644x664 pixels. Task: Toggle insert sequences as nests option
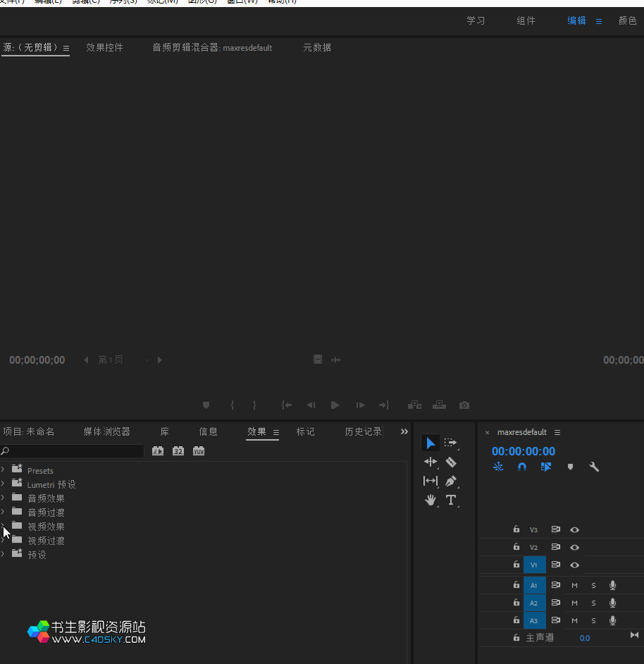coord(498,467)
